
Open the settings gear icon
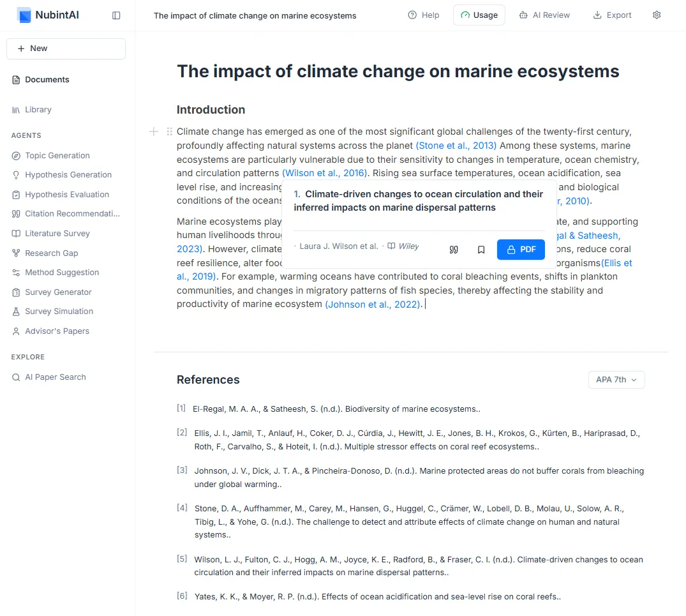pyautogui.click(x=657, y=15)
